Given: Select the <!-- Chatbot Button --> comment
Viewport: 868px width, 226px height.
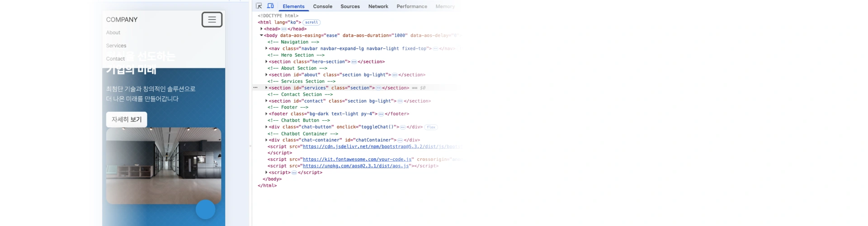Looking at the screenshot, I should click(x=298, y=121).
